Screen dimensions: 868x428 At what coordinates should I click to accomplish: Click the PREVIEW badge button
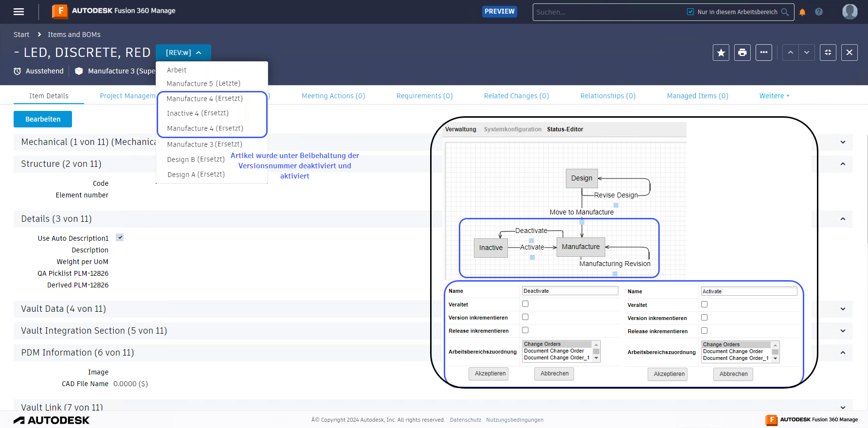[x=500, y=11]
